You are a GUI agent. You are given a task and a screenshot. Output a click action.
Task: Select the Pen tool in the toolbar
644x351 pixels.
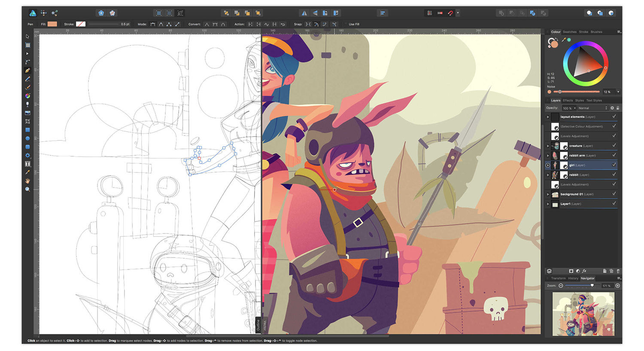pos(27,70)
